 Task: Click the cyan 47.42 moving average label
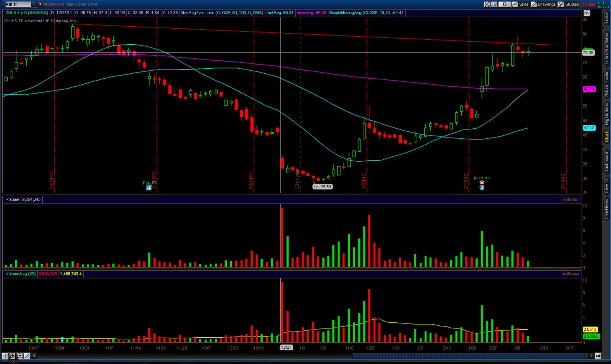point(589,128)
